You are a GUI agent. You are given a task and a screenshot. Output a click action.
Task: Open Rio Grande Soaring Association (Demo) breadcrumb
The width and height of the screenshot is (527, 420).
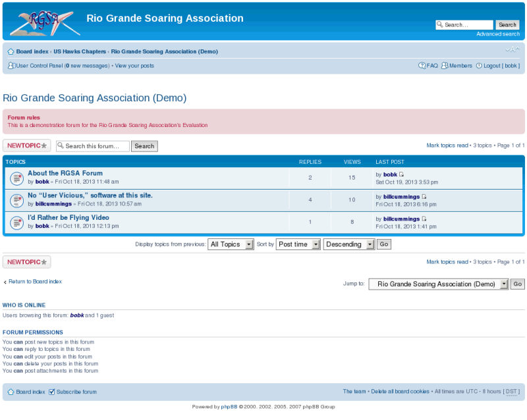click(x=164, y=51)
